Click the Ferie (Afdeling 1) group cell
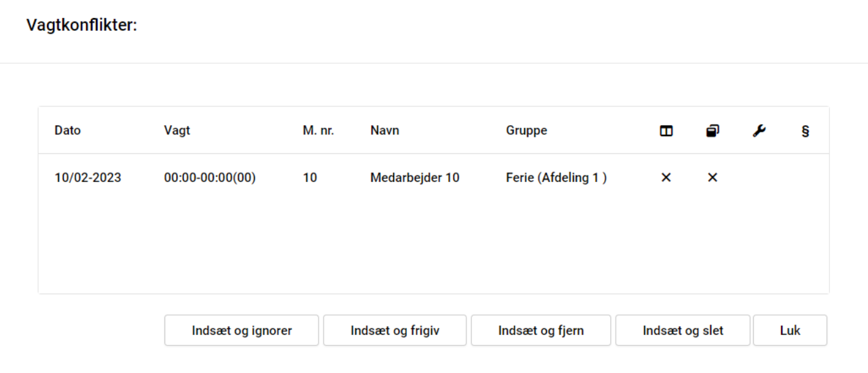This screenshot has height=373, width=868. coord(556,177)
